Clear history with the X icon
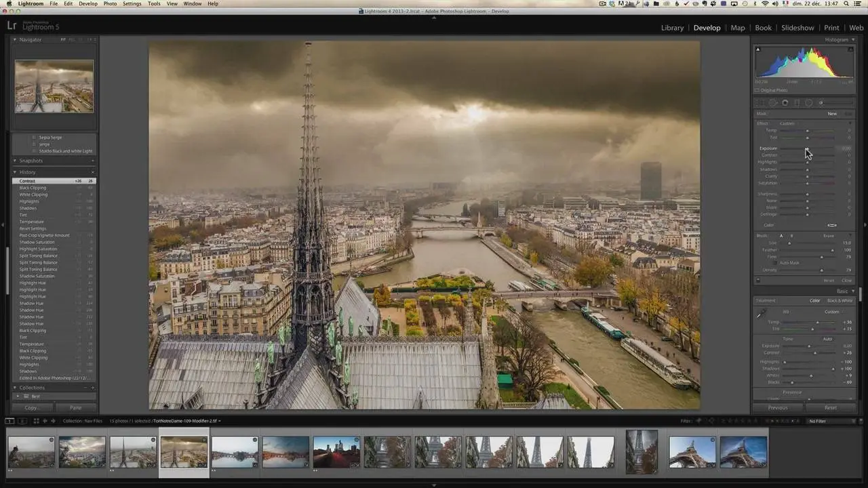 (93, 172)
